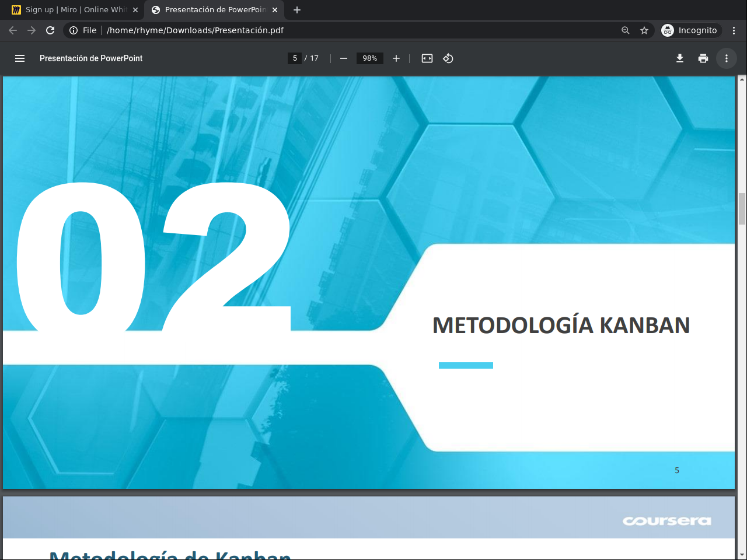Close the Presentación de PowerPoint tab
747x560 pixels.
pyautogui.click(x=275, y=10)
